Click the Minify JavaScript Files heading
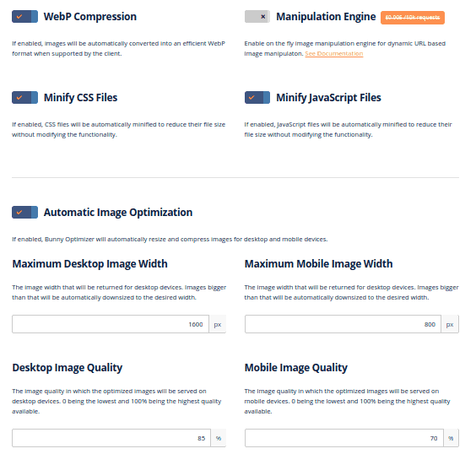This screenshot has width=476, height=454. click(328, 98)
